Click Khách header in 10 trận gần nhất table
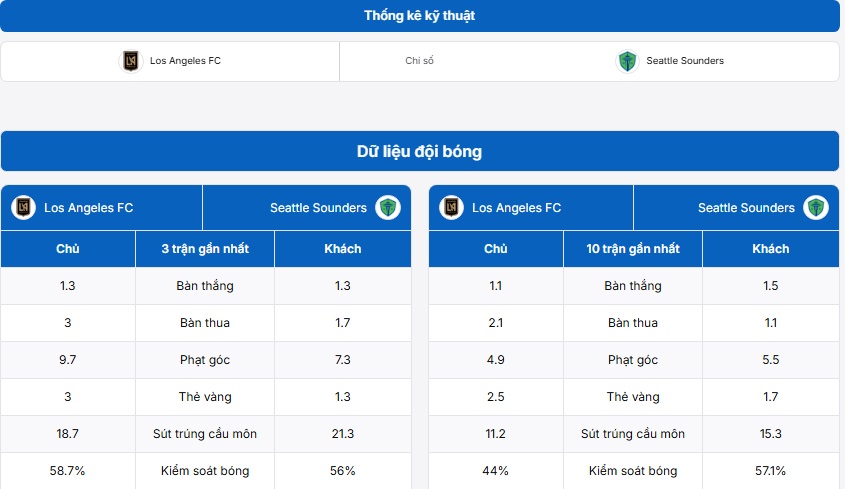The image size is (845, 489). (771, 249)
